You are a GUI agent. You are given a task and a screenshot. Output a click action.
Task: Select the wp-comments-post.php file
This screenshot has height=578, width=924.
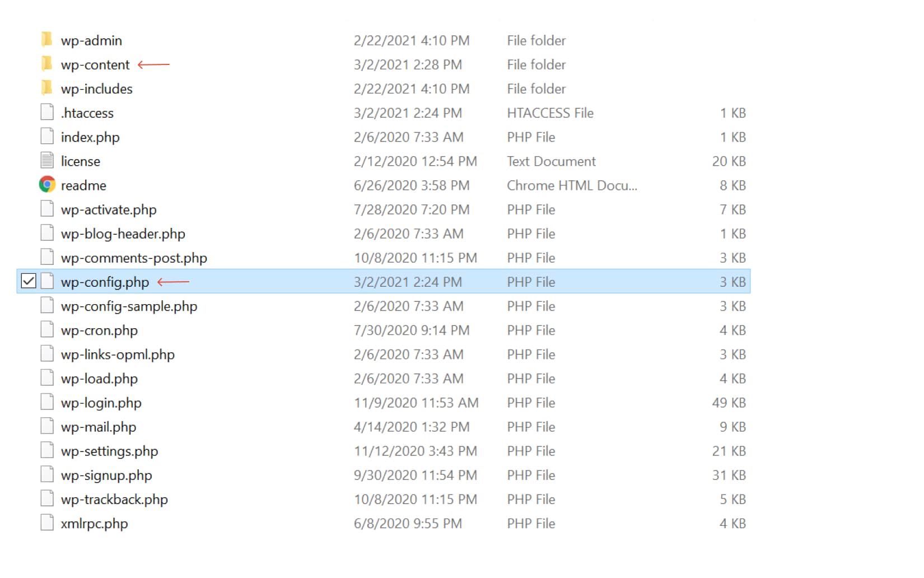click(x=134, y=258)
